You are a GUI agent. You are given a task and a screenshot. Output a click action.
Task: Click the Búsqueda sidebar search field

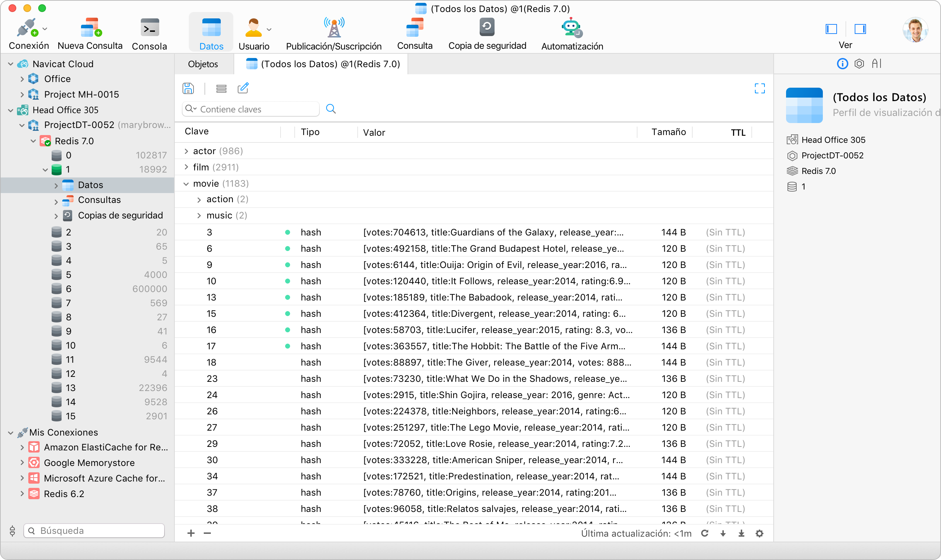pyautogui.click(x=94, y=531)
